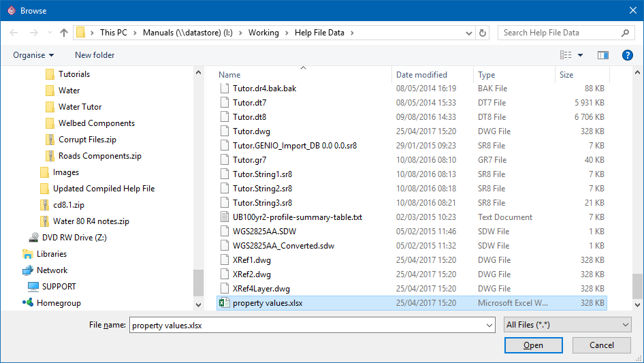The width and height of the screenshot is (644, 363).
Task: Click into the File name text field
Action: click(x=306, y=326)
